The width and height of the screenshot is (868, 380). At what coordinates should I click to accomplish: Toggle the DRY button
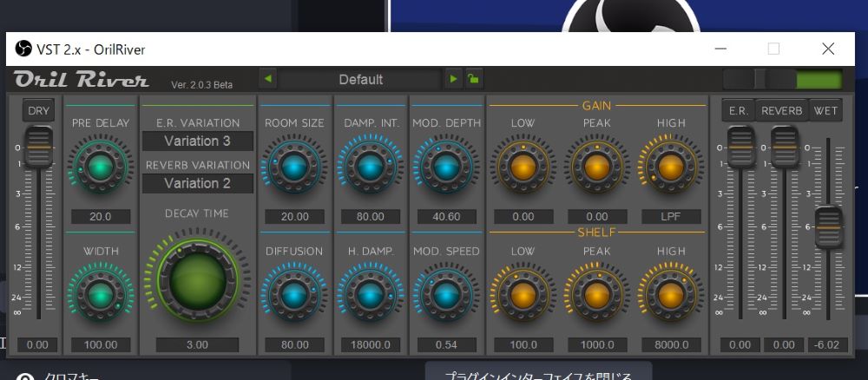[x=39, y=111]
